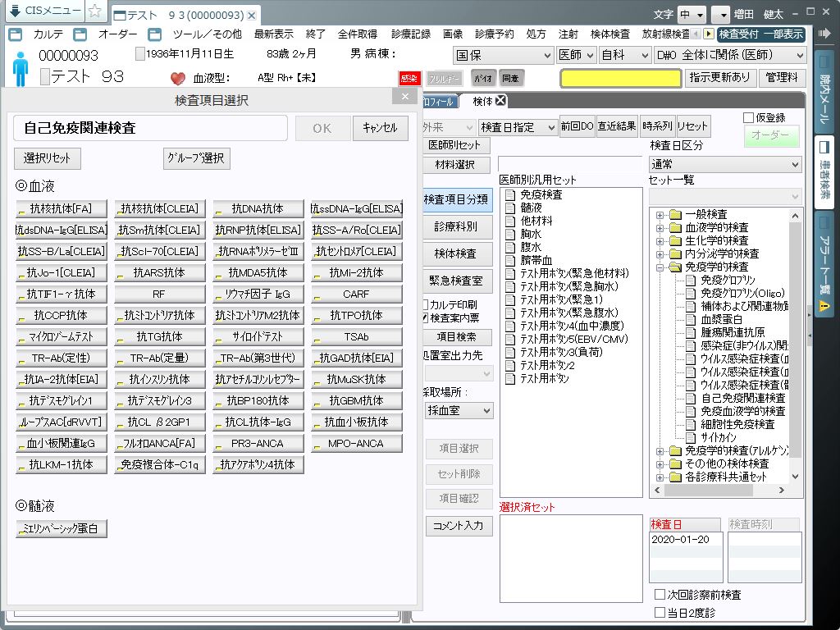The width and height of the screenshot is (840, 630).
Task: Click the folder icon beside 一般検査
Action: pos(676,215)
